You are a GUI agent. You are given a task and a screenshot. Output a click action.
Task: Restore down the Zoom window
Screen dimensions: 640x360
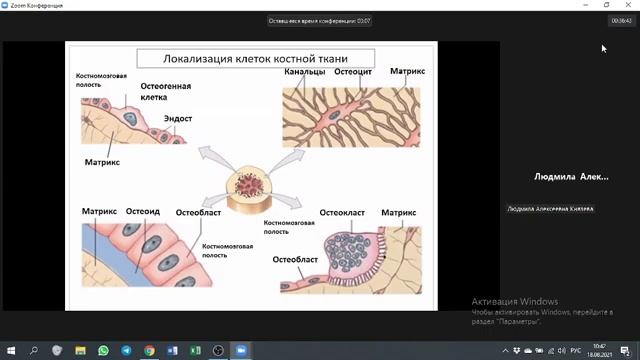607,5
